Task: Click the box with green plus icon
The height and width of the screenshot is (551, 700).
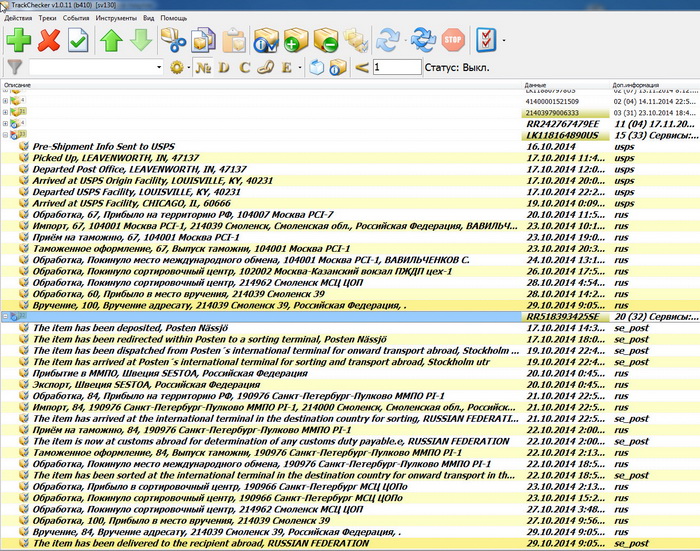Action: [295, 40]
